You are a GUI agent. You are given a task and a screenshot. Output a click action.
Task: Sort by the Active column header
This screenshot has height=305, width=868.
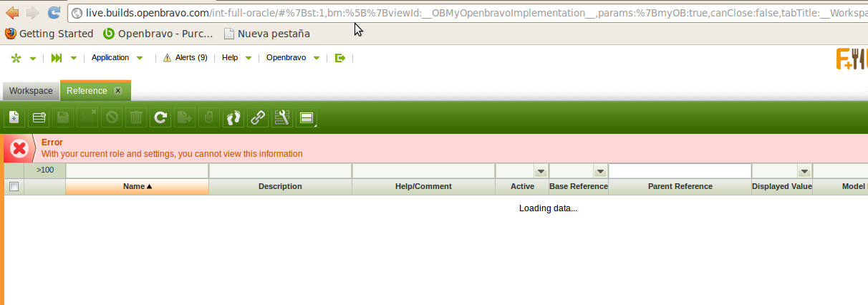[x=522, y=186]
